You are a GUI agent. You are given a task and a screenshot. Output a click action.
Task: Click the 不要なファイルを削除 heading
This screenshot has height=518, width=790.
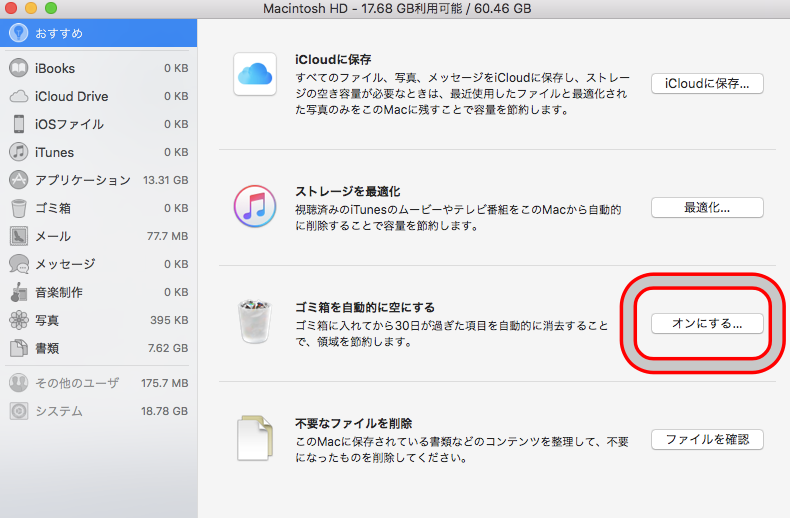pyautogui.click(x=354, y=423)
